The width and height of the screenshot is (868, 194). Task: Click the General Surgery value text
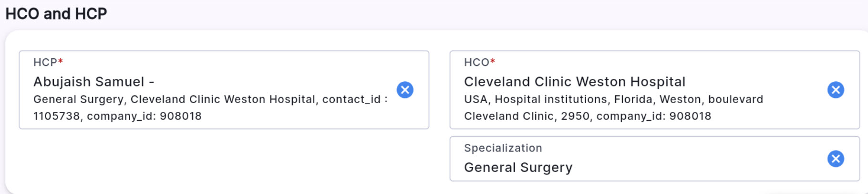click(x=518, y=167)
